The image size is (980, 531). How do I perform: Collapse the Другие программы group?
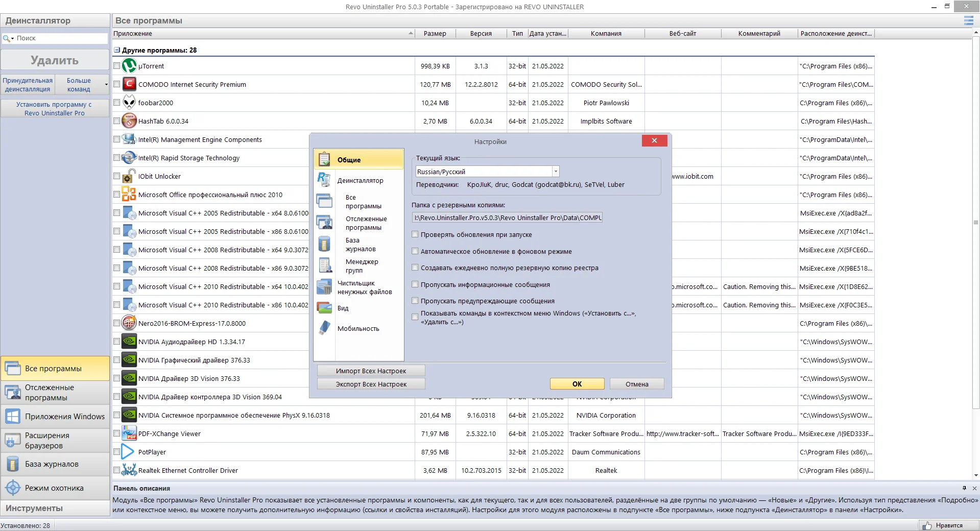(117, 50)
